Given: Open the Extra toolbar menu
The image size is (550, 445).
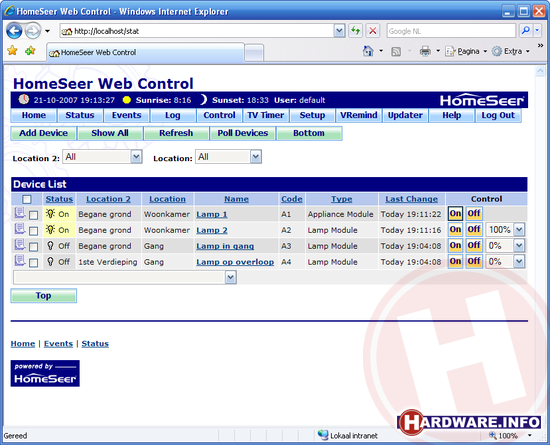Looking at the screenshot, I should (511, 51).
